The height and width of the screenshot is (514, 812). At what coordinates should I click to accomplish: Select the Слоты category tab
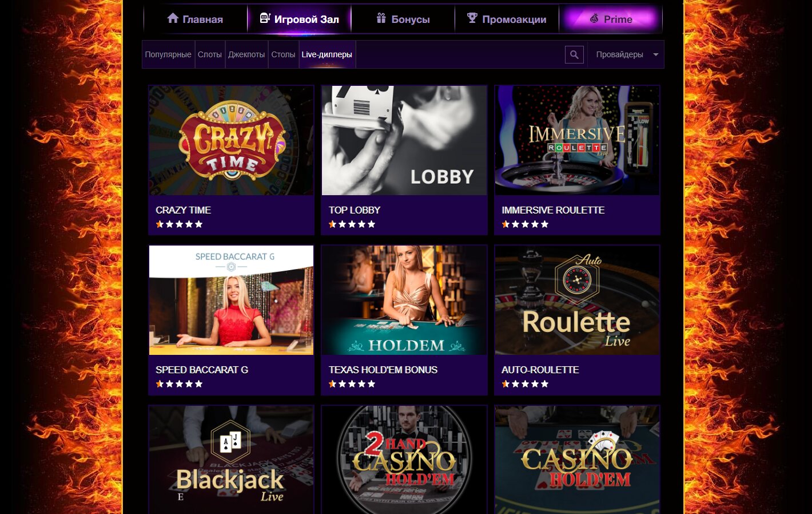click(x=210, y=54)
